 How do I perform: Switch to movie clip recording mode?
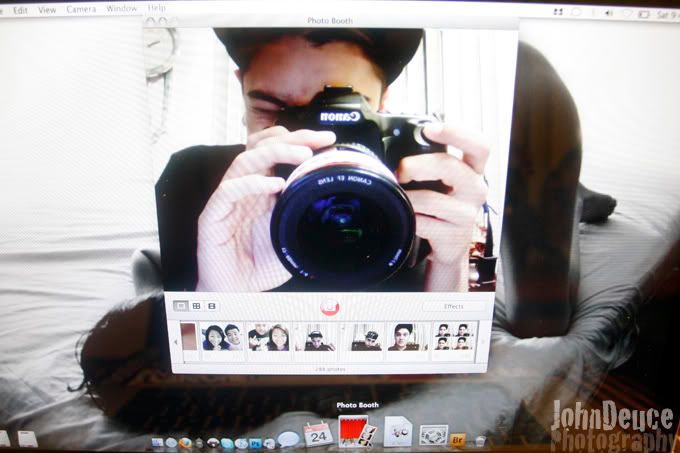point(212,306)
